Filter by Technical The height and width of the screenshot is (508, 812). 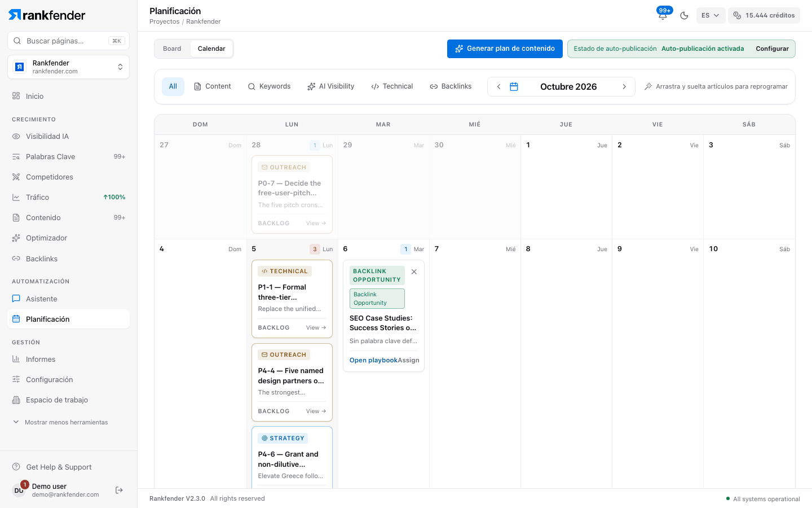point(392,86)
